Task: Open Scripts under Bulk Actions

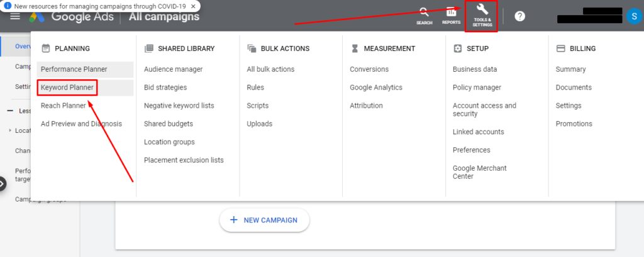Action: (257, 106)
